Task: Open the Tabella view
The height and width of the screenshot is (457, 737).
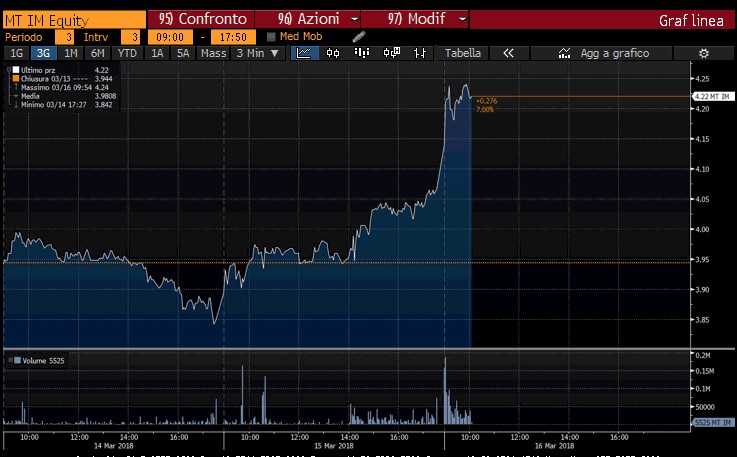Action: tap(463, 53)
